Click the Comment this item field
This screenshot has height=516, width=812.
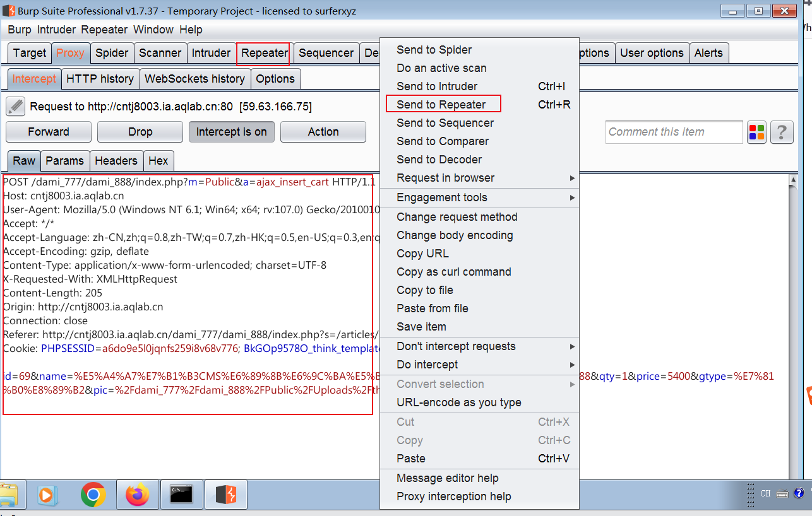(674, 132)
